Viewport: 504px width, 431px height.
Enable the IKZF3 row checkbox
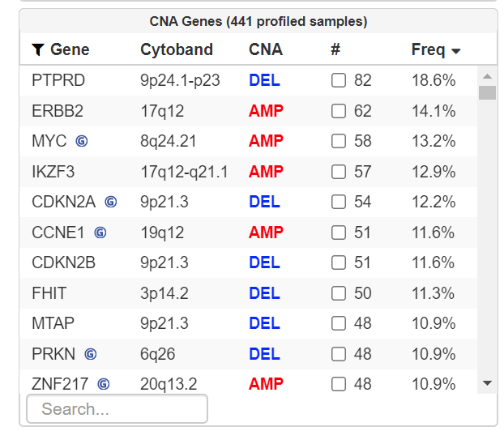[339, 172]
